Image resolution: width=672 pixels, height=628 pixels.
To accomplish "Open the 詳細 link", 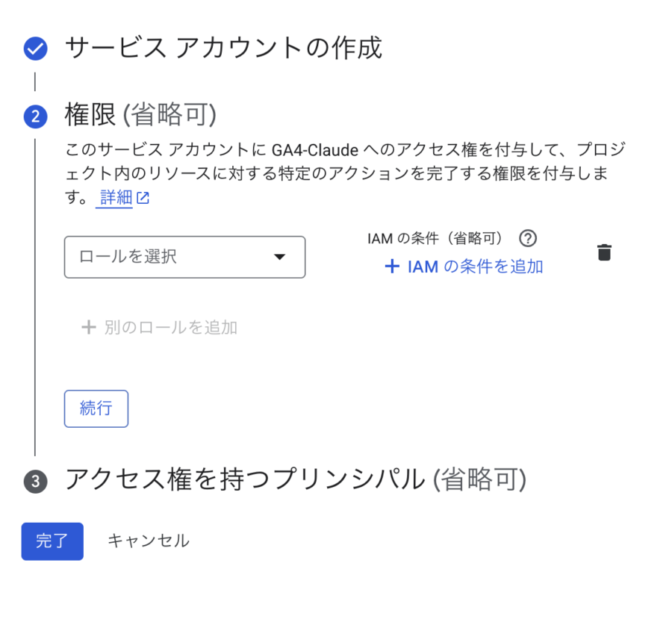I will (x=116, y=198).
